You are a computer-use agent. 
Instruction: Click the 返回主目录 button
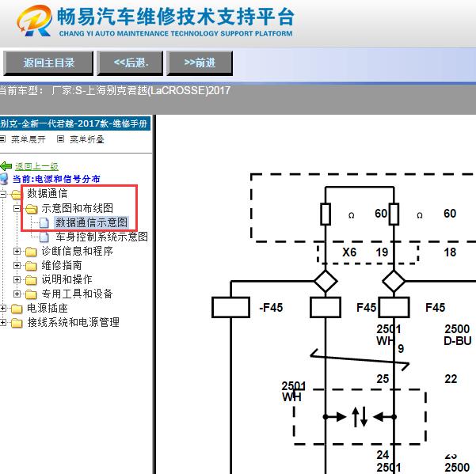click(x=48, y=63)
